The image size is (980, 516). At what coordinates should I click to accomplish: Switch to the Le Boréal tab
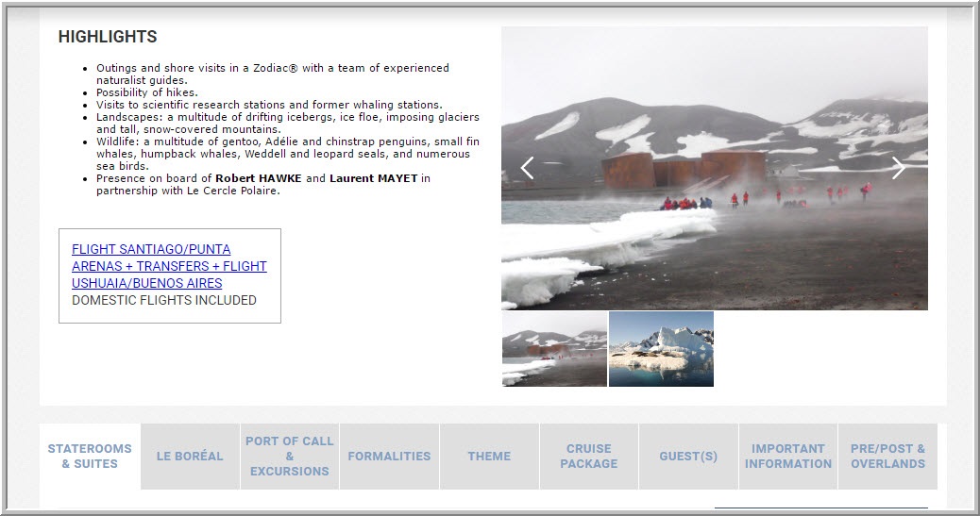[190, 456]
